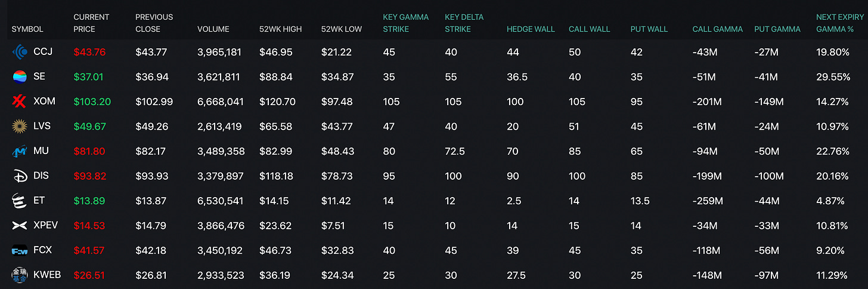Open the XOM ticker symbol link
This screenshot has width=868, height=289.
click(44, 102)
